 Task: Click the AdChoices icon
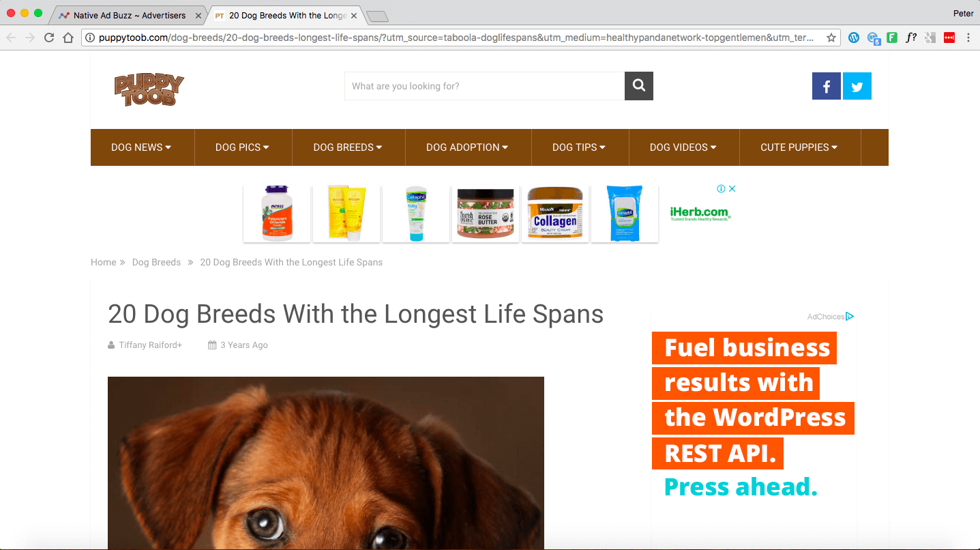click(x=850, y=317)
